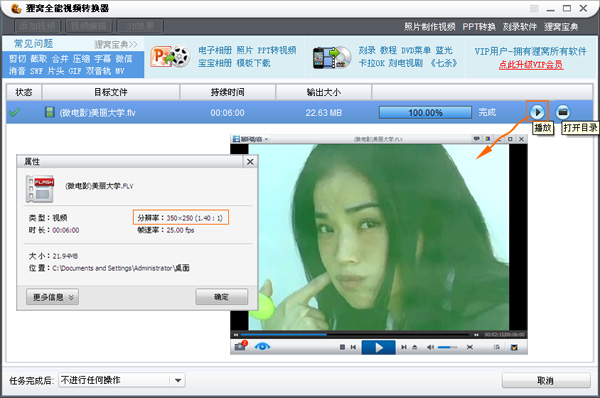
Task: Click the DVD burning devices icon
Action: pos(331,57)
